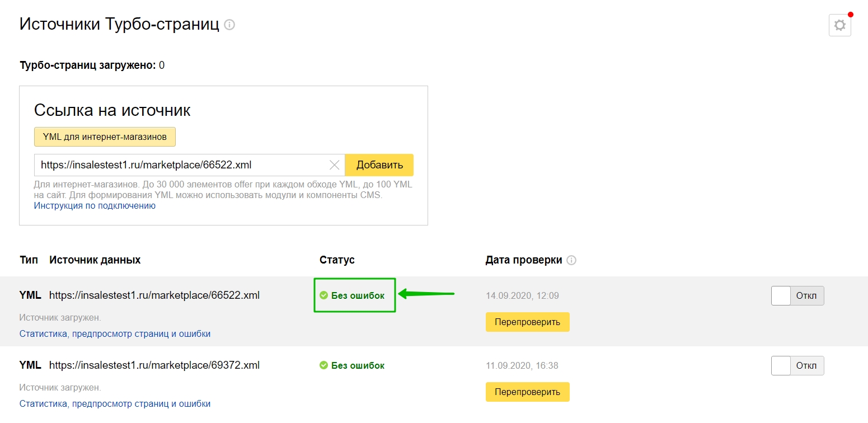Click the Статус column header

click(x=337, y=260)
